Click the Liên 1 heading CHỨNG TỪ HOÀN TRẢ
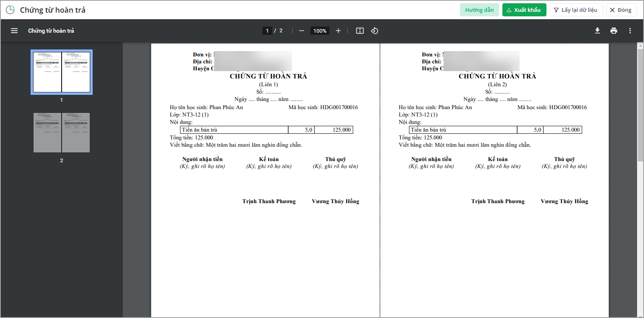 [269, 76]
